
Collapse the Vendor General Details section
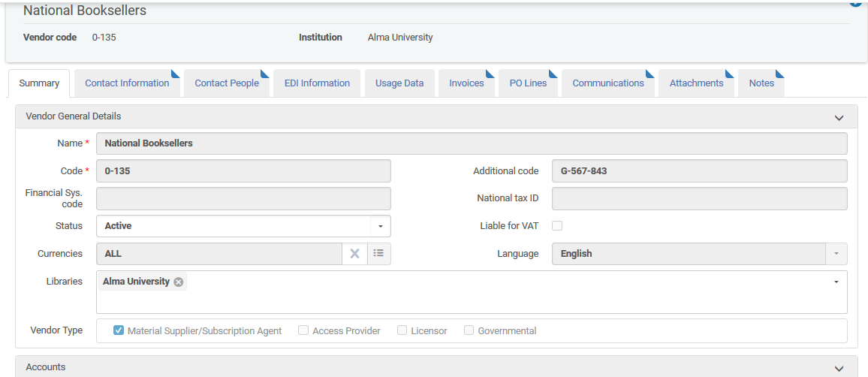click(x=839, y=117)
